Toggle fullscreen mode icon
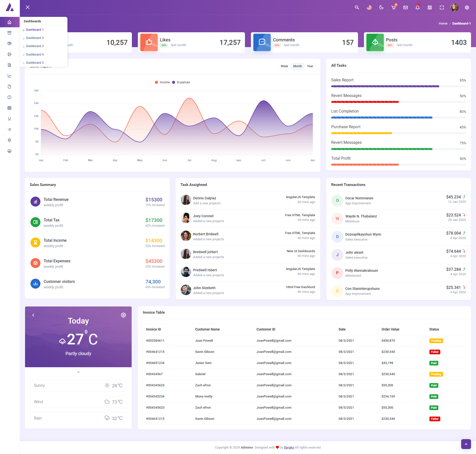This screenshot has width=476, height=454. coord(442,7)
